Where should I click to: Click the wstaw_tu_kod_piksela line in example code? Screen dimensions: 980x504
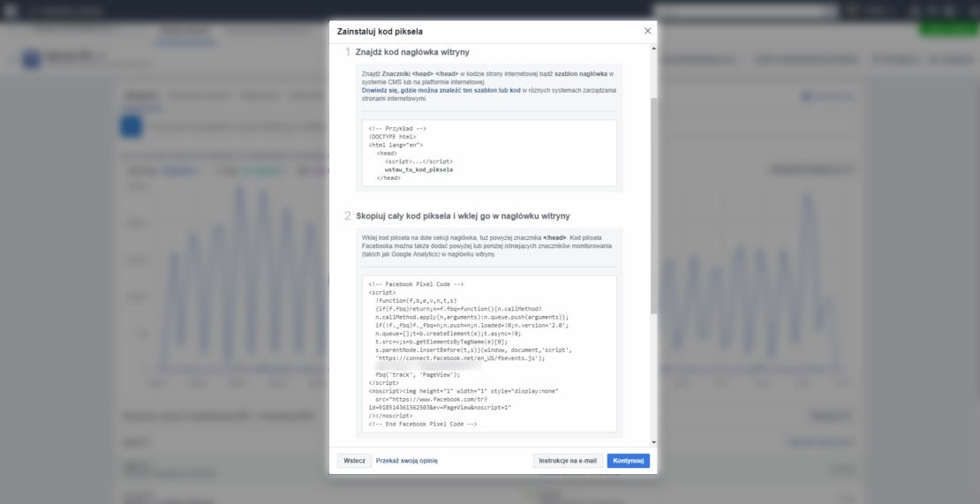coord(418,169)
